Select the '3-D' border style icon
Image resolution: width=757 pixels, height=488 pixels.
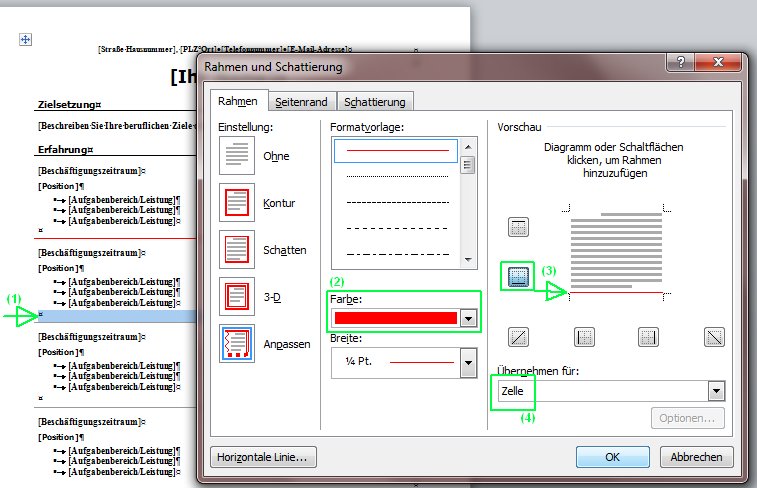(237, 297)
